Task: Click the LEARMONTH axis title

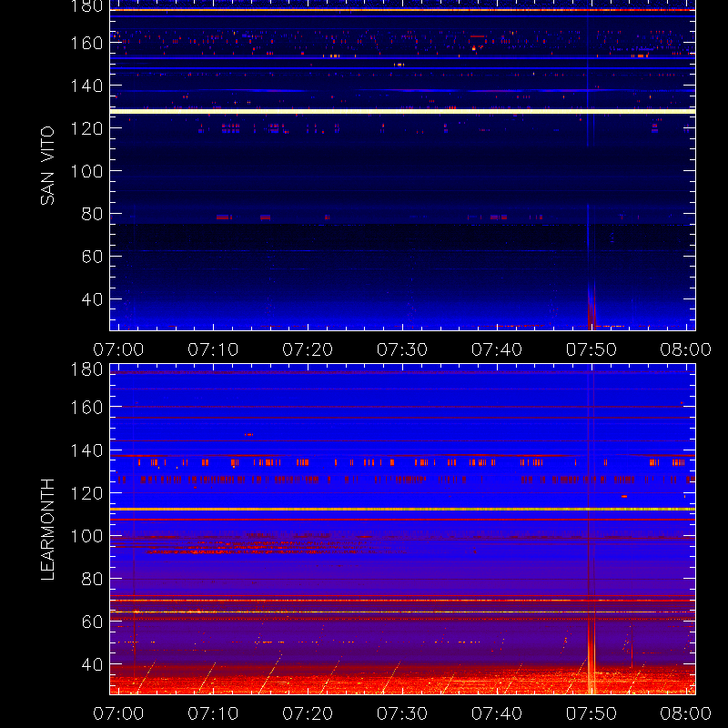Action: (x=47, y=530)
